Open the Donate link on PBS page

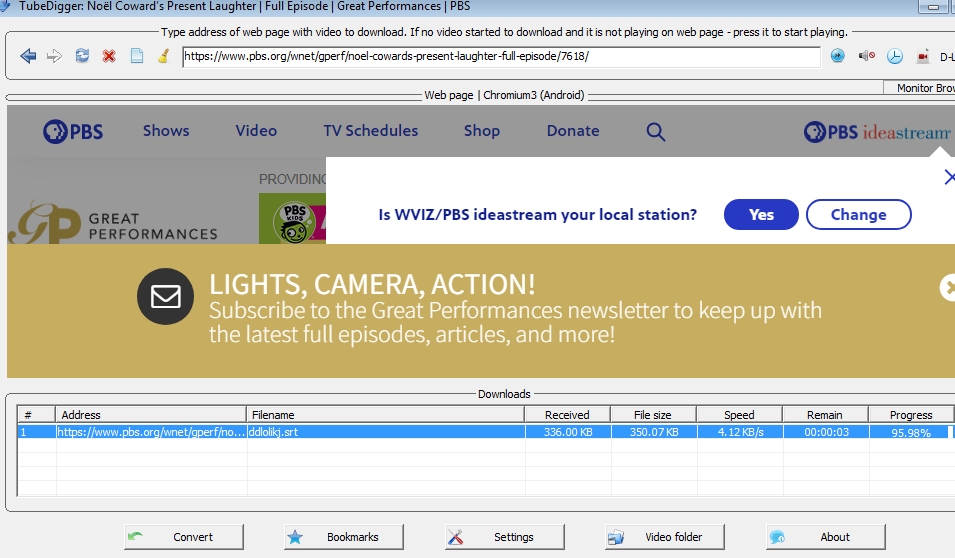(x=573, y=130)
